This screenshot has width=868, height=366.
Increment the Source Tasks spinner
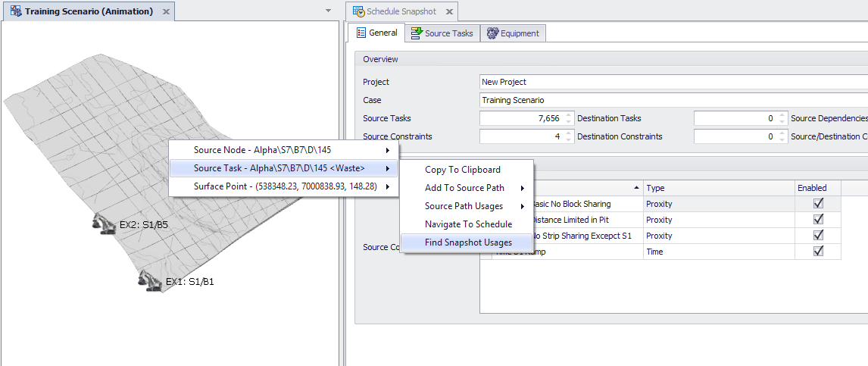click(567, 115)
